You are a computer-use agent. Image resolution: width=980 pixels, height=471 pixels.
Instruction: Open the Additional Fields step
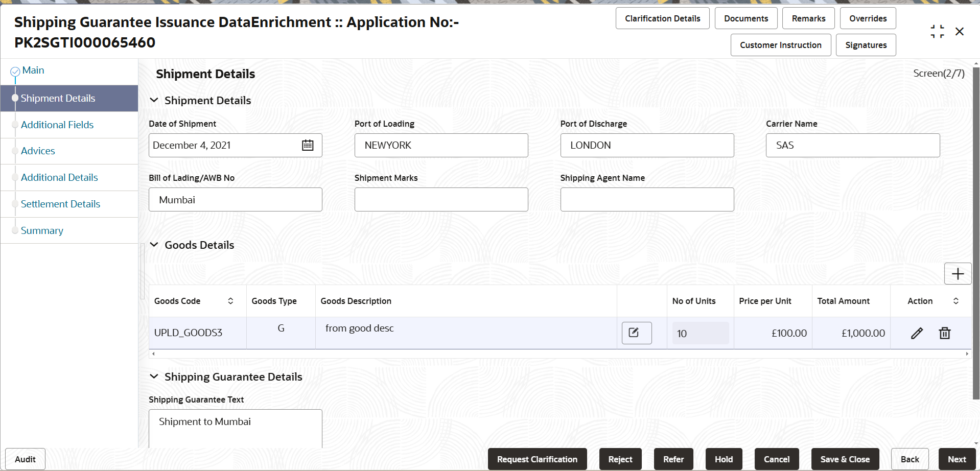pos(57,125)
